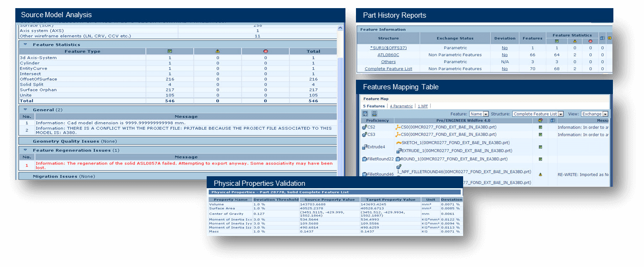Click the CS3 coordinate system feature icon
Image resolution: width=644 pixels, height=267 pixels.
click(x=365, y=134)
